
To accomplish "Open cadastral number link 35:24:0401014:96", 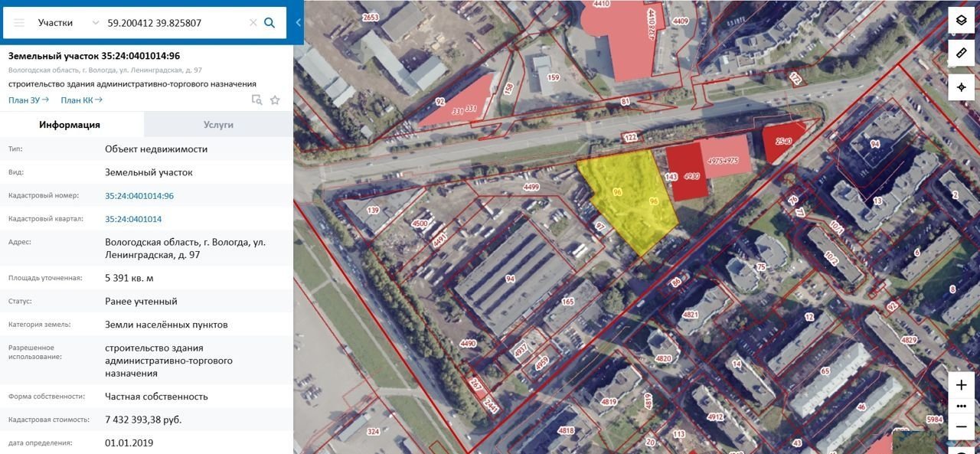I will click(139, 196).
